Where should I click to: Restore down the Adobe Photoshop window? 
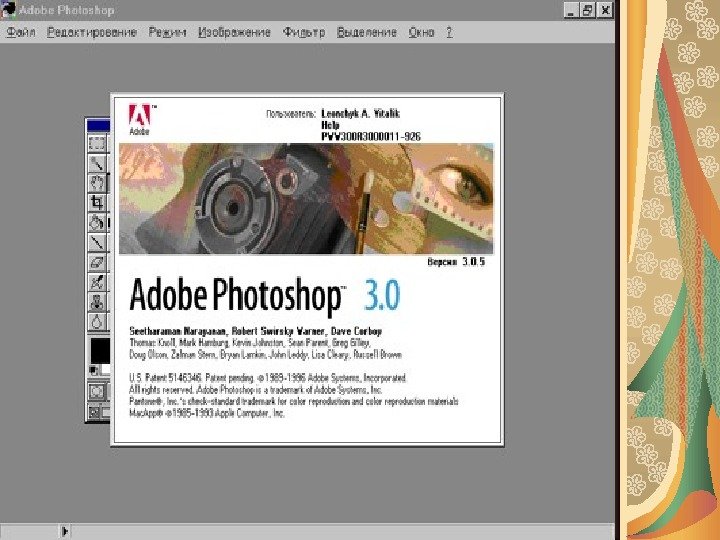[588, 10]
